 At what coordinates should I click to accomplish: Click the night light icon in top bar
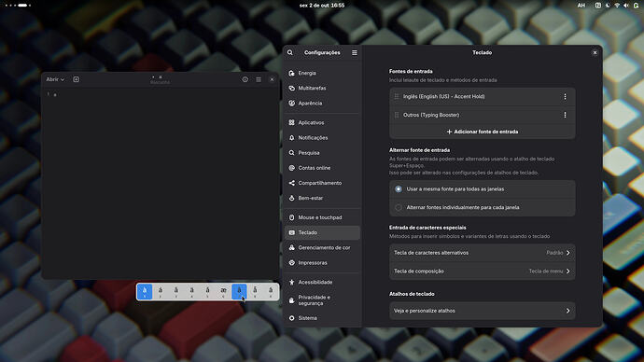coord(608,6)
